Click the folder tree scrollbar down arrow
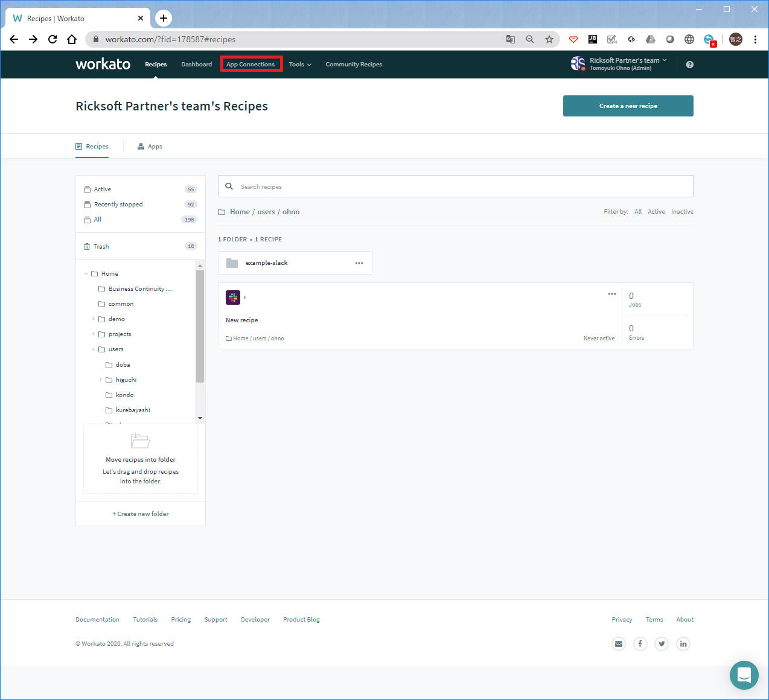The width and height of the screenshot is (769, 700). click(200, 418)
